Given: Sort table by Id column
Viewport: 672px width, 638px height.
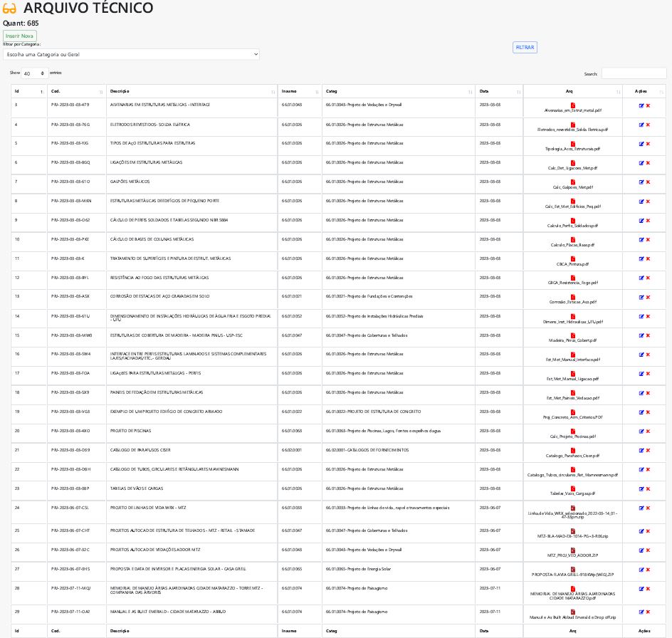Looking at the screenshot, I should (29, 91).
